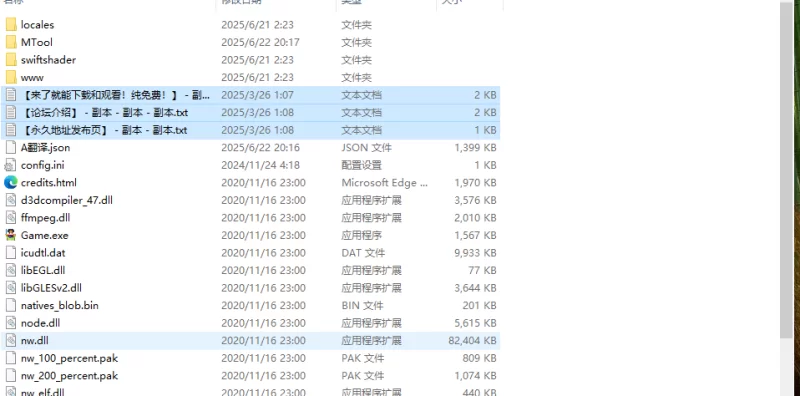The height and width of the screenshot is (396, 800).
Task: Click the type 配置设置 for config.ini
Action: point(361,165)
